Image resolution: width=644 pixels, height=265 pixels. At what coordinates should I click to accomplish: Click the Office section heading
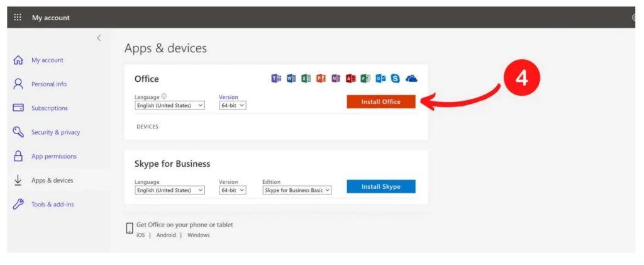coord(147,79)
